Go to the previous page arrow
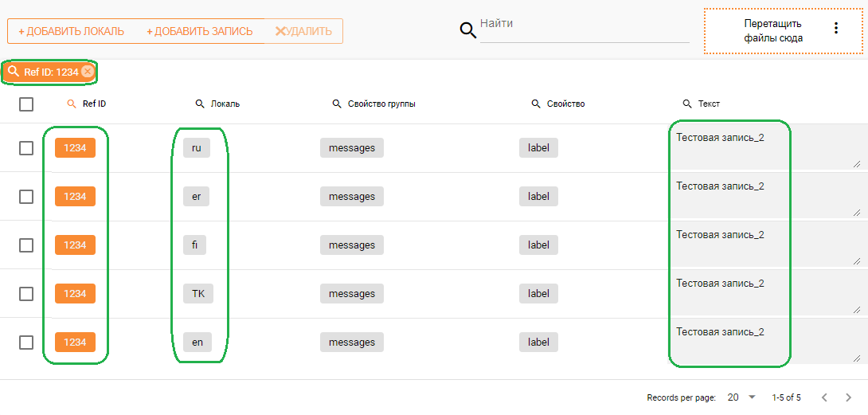 pyautogui.click(x=824, y=397)
